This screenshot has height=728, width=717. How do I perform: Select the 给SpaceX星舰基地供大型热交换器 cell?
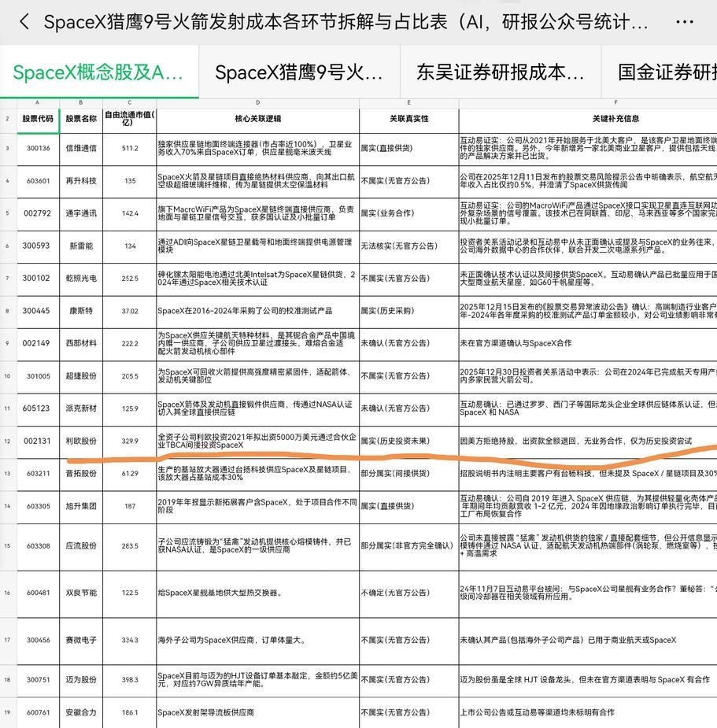[257, 593]
